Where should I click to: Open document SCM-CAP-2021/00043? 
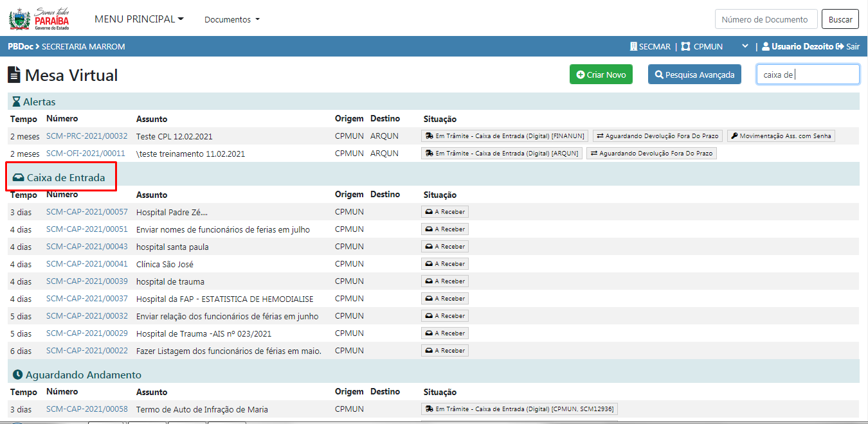pyautogui.click(x=87, y=247)
